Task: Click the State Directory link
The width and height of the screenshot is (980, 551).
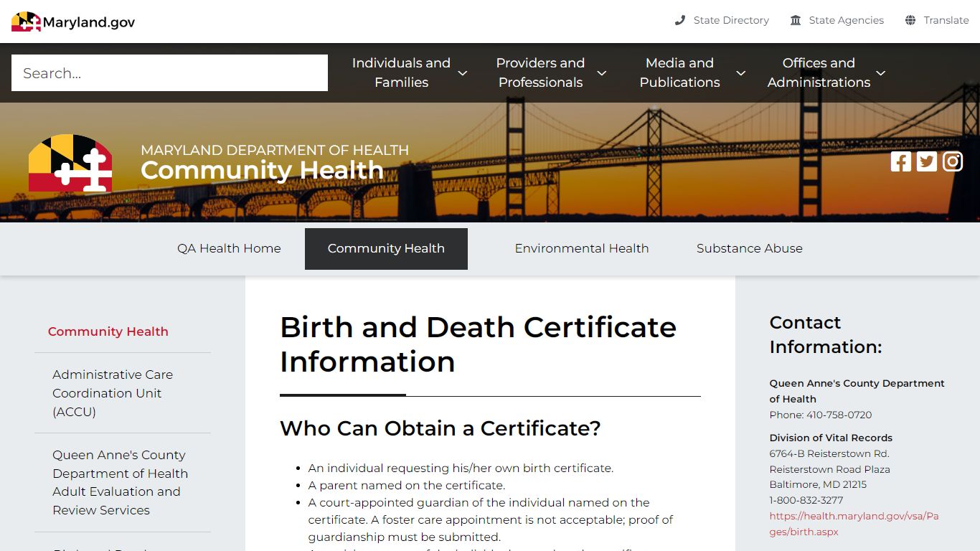Action: coord(731,20)
